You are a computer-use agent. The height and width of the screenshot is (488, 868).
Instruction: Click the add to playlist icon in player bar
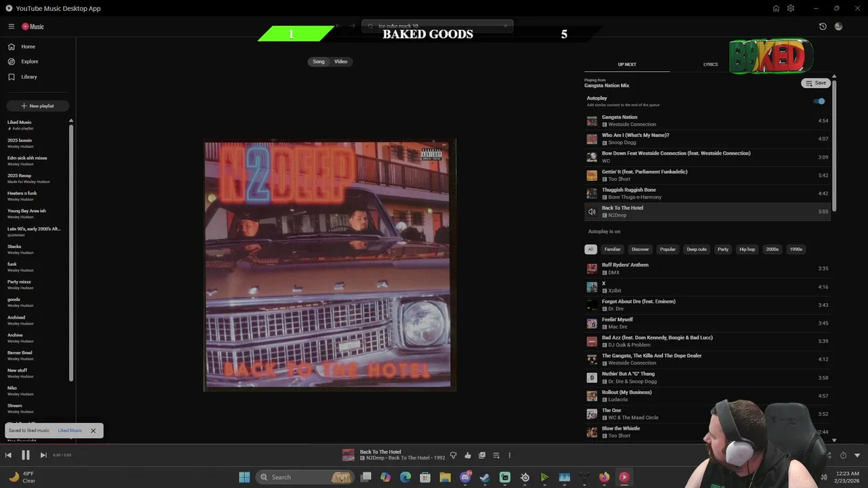pos(496,455)
